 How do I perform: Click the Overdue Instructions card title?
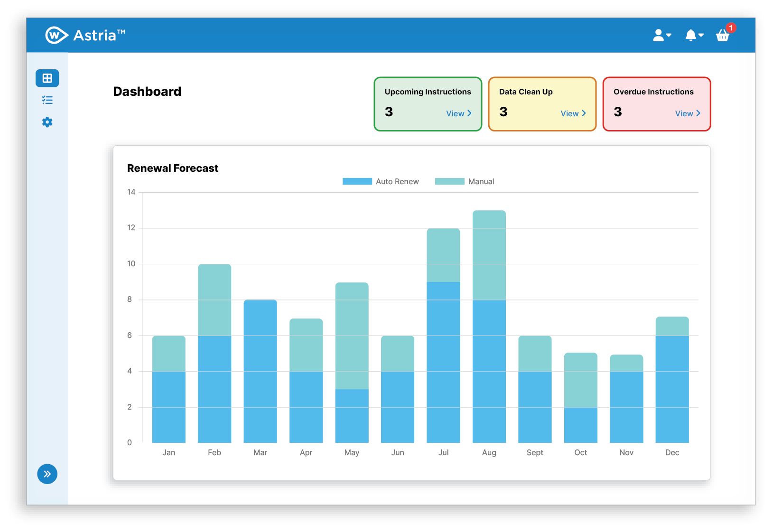(x=653, y=92)
